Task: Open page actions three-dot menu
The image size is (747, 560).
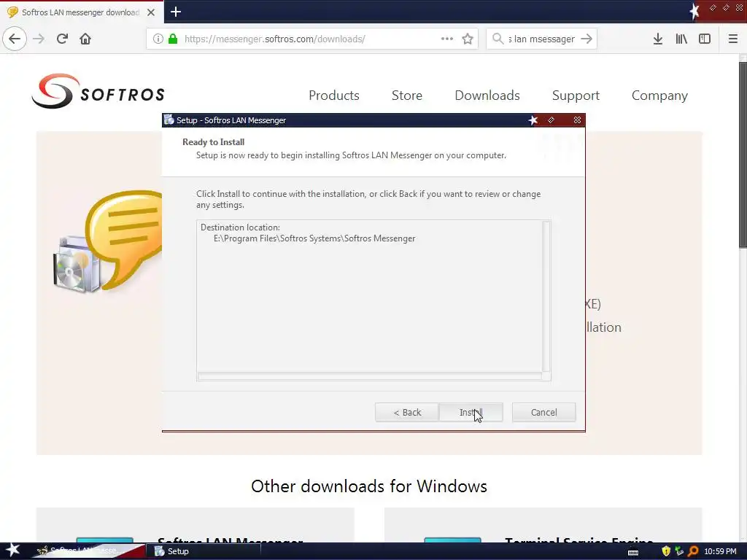Action: (447, 39)
